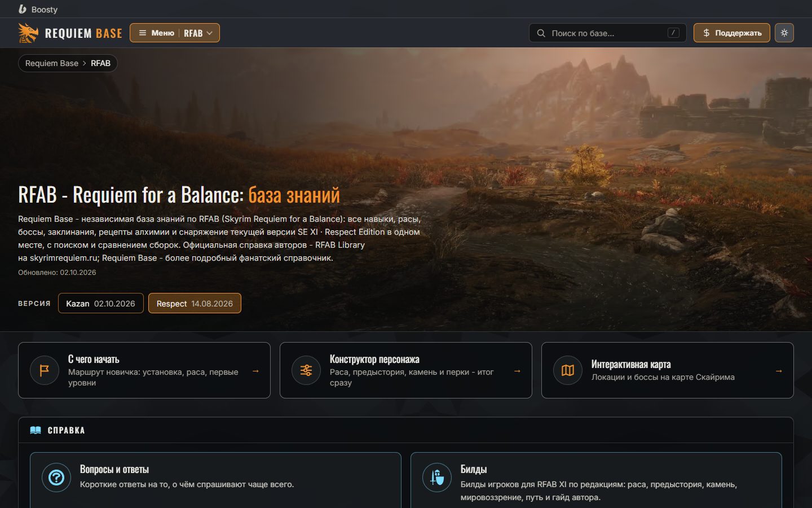
Task: Click the slash shortcut hint in search
Action: [x=673, y=33]
